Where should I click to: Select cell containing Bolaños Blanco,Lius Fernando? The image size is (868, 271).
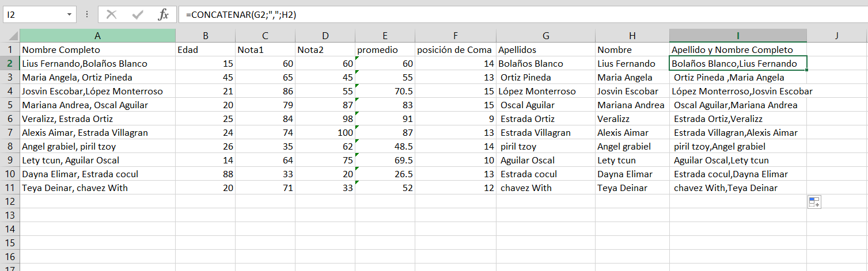click(738, 63)
